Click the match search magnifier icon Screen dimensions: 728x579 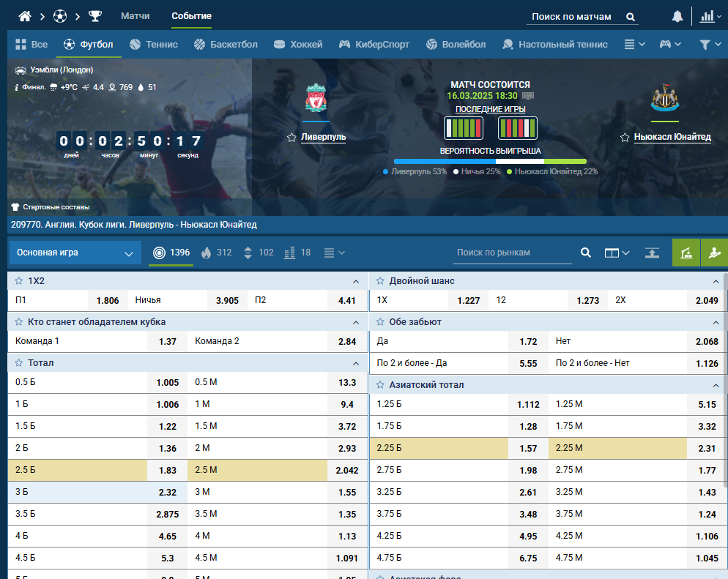630,17
